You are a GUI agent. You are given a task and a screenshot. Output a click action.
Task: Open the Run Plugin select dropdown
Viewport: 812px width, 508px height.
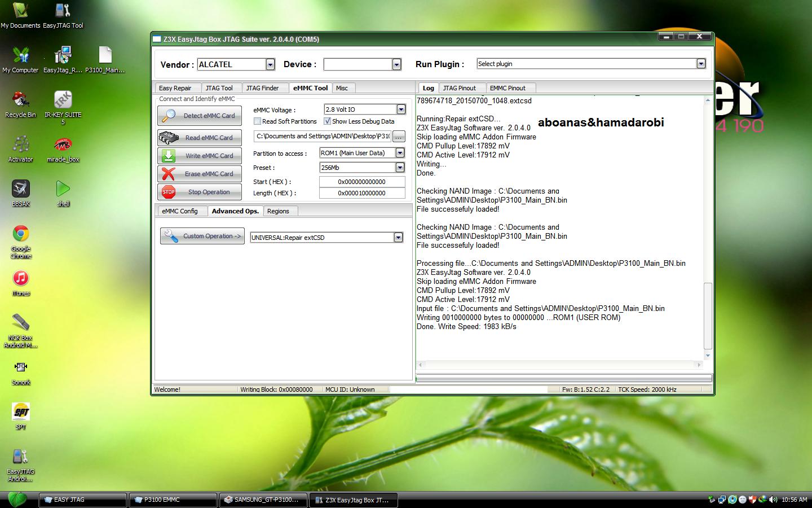pyautogui.click(x=701, y=64)
